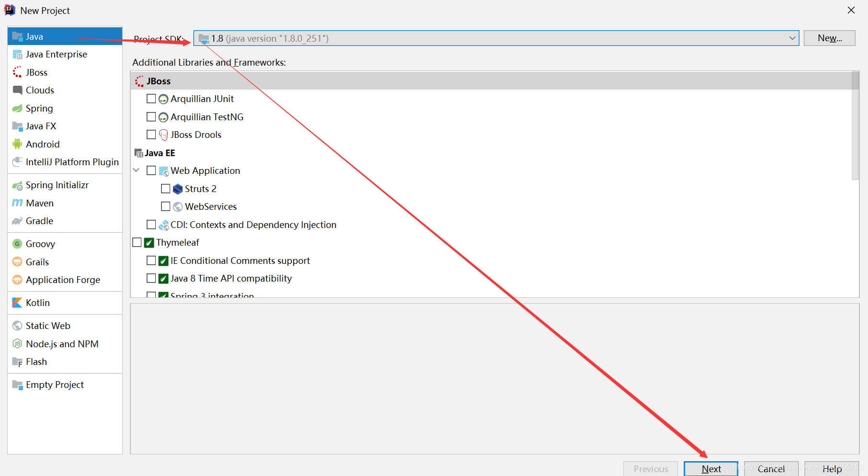Click the Cancel button
The width and height of the screenshot is (868, 476).
pyautogui.click(x=771, y=469)
